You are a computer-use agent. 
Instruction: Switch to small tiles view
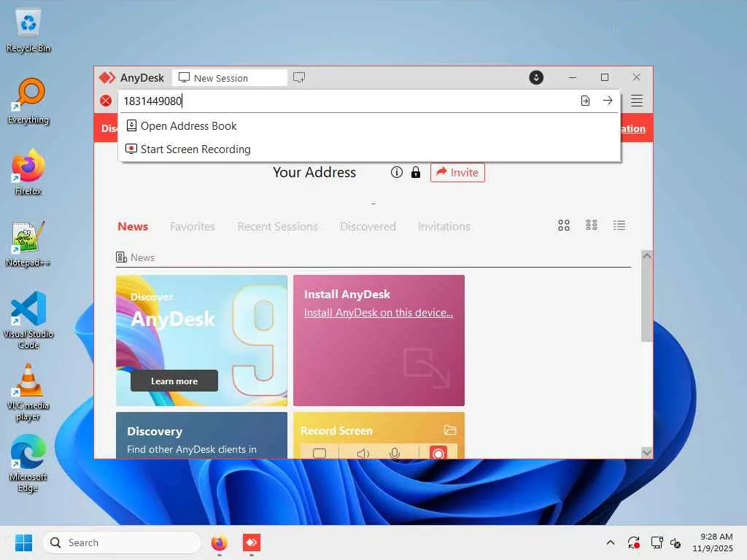(591, 225)
